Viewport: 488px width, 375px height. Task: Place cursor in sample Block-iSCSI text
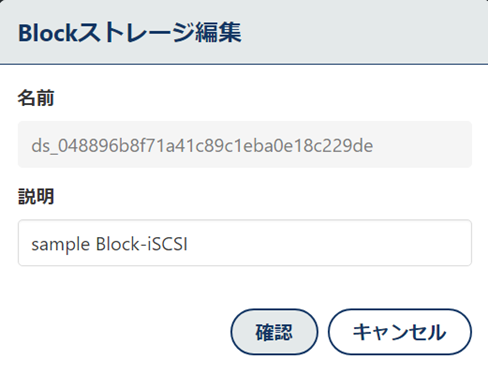(109, 244)
